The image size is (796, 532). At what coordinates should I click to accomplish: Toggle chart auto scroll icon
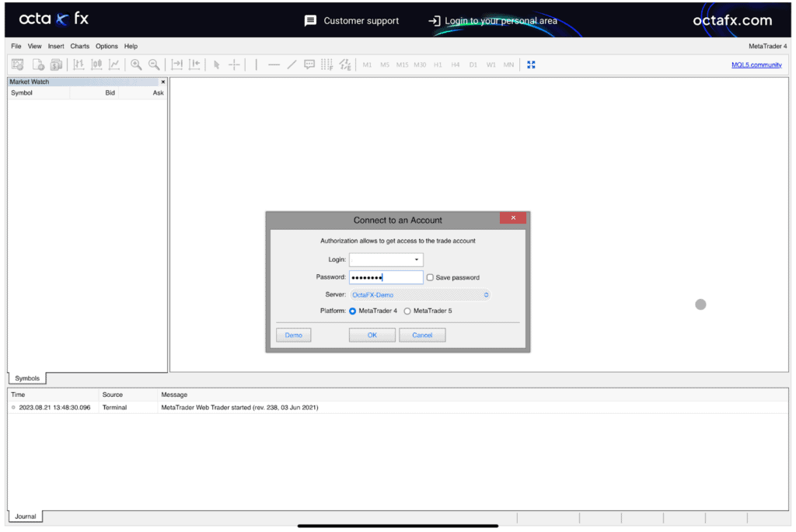click(176, 64)
